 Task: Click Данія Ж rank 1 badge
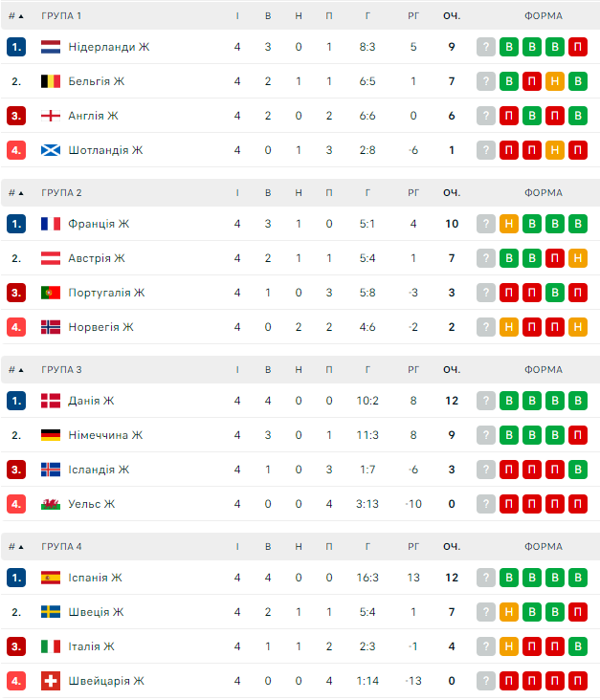(16, 401)
